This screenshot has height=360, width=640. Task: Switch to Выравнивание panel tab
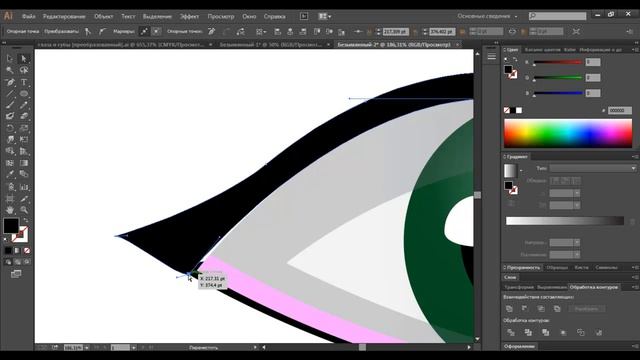click(x=552, y=287)
